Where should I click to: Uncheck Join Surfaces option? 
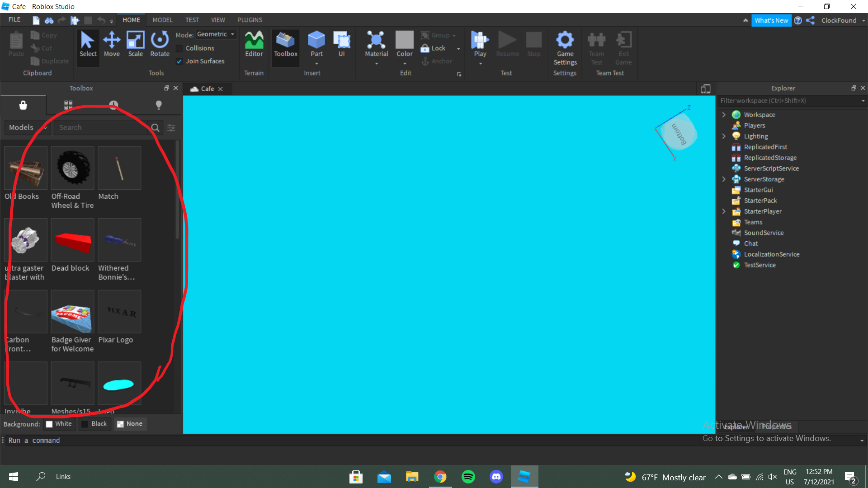(179, 61)
